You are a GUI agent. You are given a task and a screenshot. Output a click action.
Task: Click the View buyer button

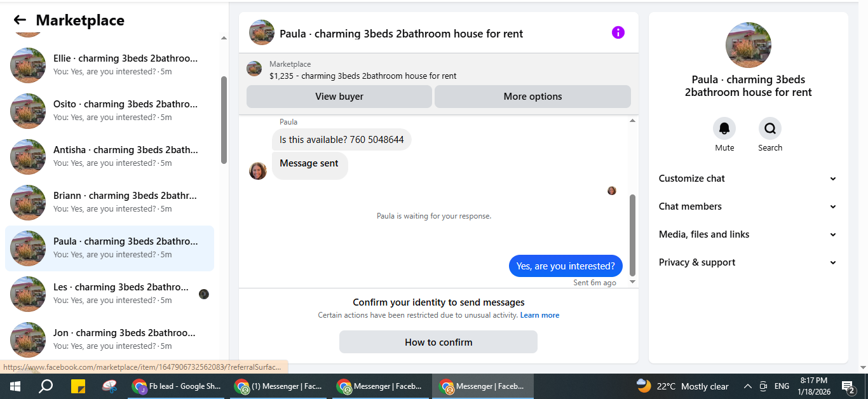339,97
